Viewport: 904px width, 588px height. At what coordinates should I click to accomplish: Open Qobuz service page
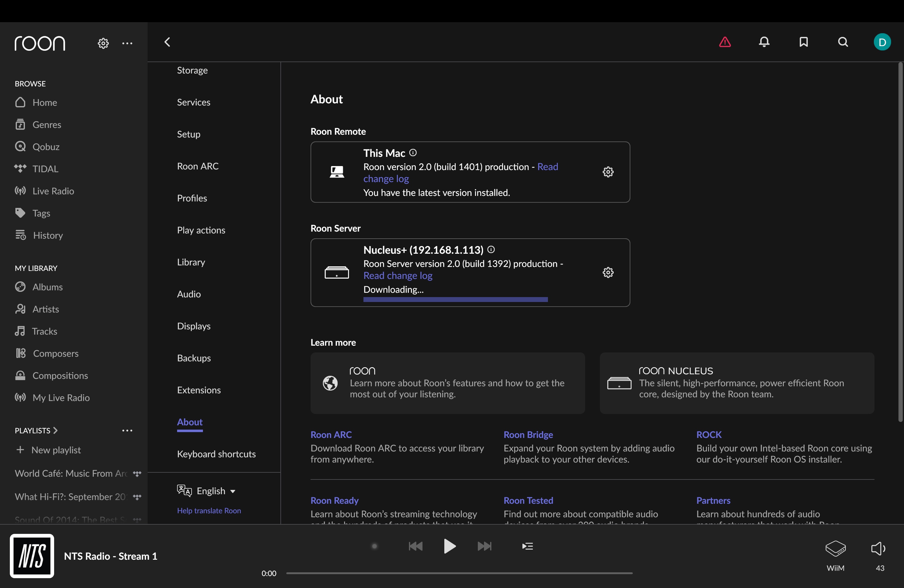coord(37,146)
